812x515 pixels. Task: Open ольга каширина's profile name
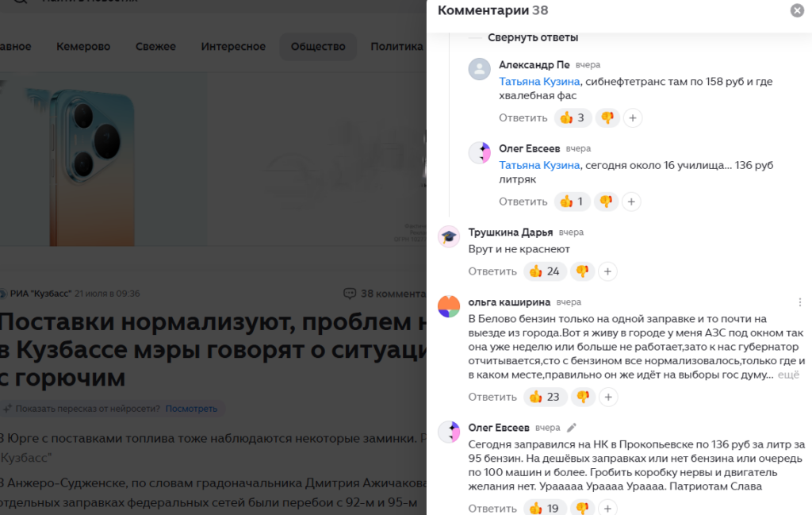(x=509, y=302)
